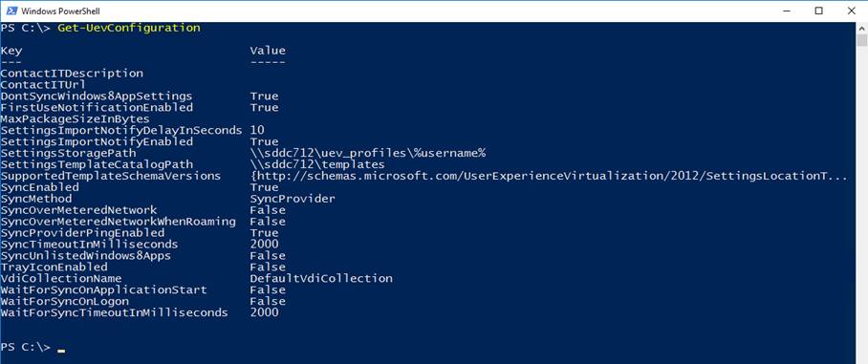
Task: Click the Get-UevConfiguration command text
Action: point(129,28)
